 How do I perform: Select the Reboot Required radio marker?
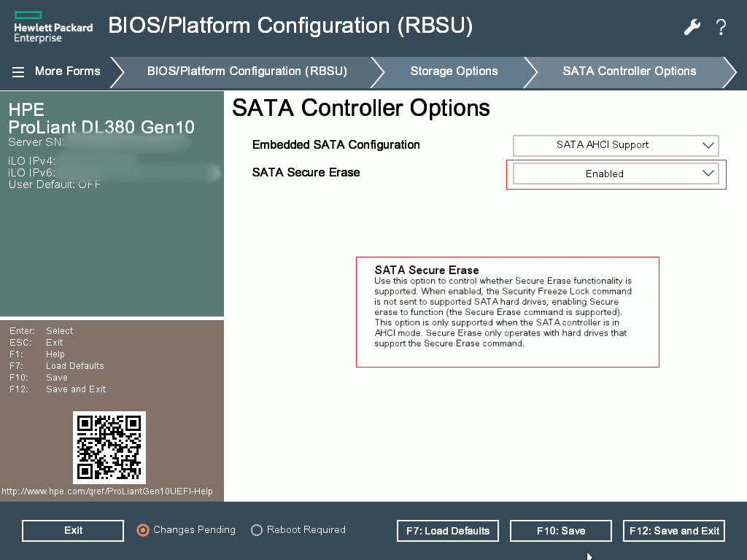[x=256, y=530]
